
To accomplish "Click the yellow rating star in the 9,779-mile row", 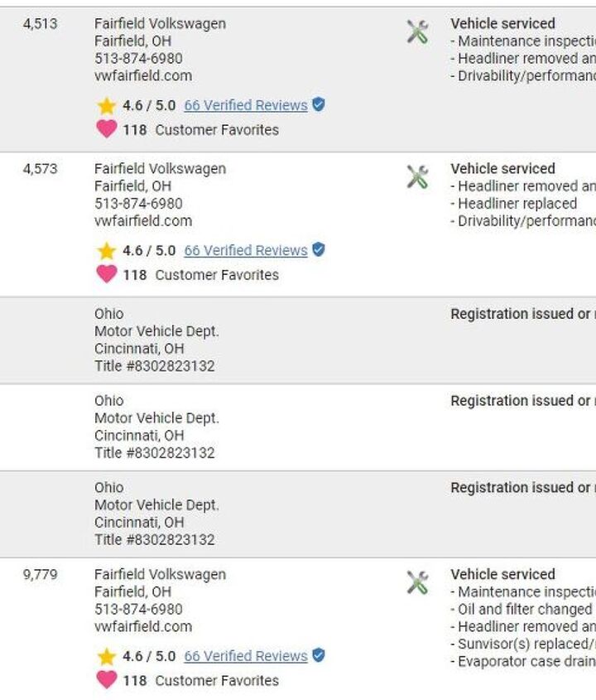I will pyautogui.click(x=107, y=657).
